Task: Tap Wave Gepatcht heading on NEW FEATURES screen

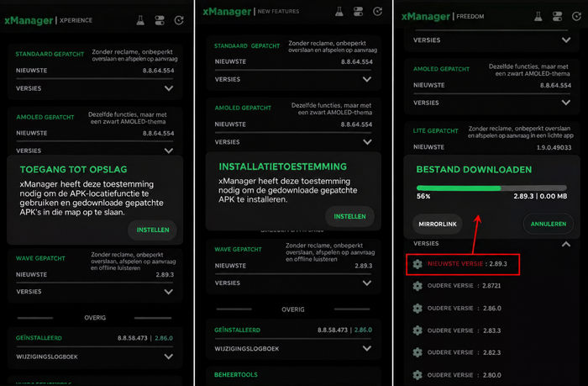Action: coord(238,249)
